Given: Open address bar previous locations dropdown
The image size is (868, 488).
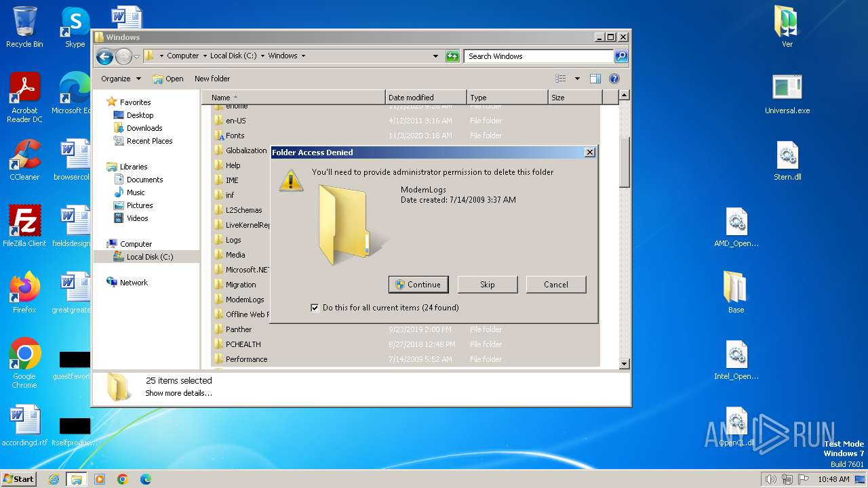Looking at the screenshot, I should [x=435, y=56].
